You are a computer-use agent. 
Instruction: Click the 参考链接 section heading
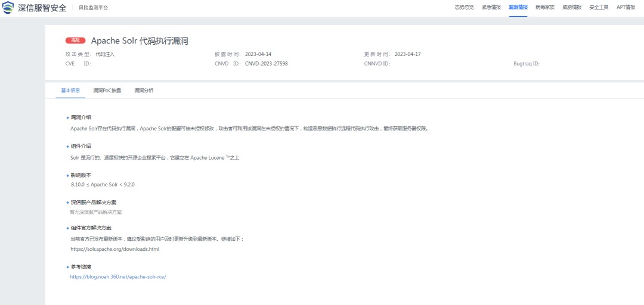[x=81, y=267]
